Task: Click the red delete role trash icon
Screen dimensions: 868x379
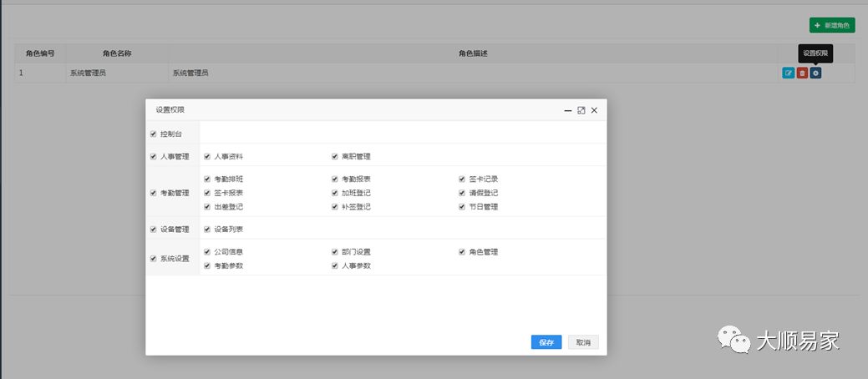Action: 802,73
